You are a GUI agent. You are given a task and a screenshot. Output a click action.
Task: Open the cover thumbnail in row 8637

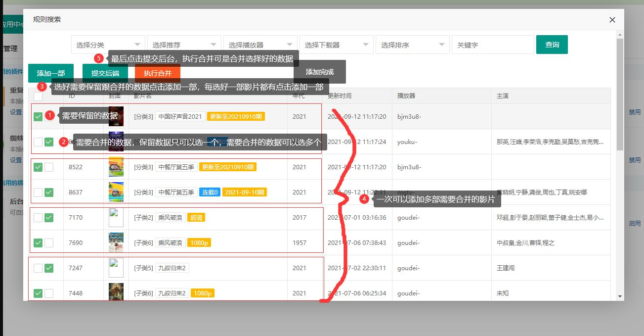(x=116, y=192)
